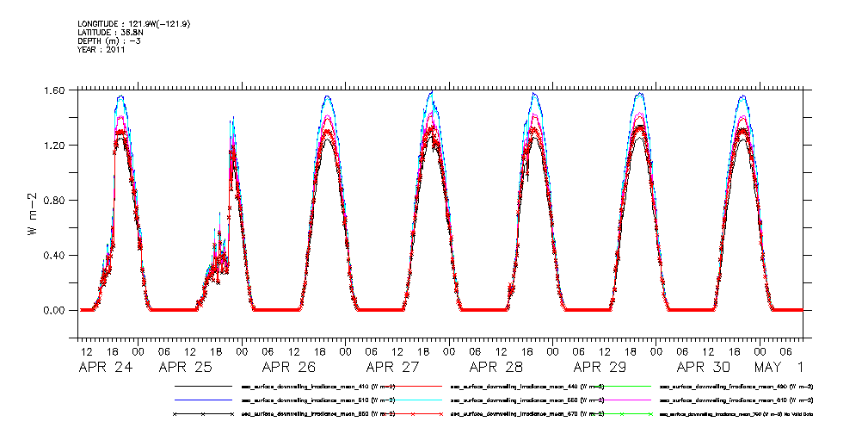Image resolution: width=868 pixels, height=434 pixels.
Task: Select the 0.40 y-axis tick label
Action: [55, 256]
